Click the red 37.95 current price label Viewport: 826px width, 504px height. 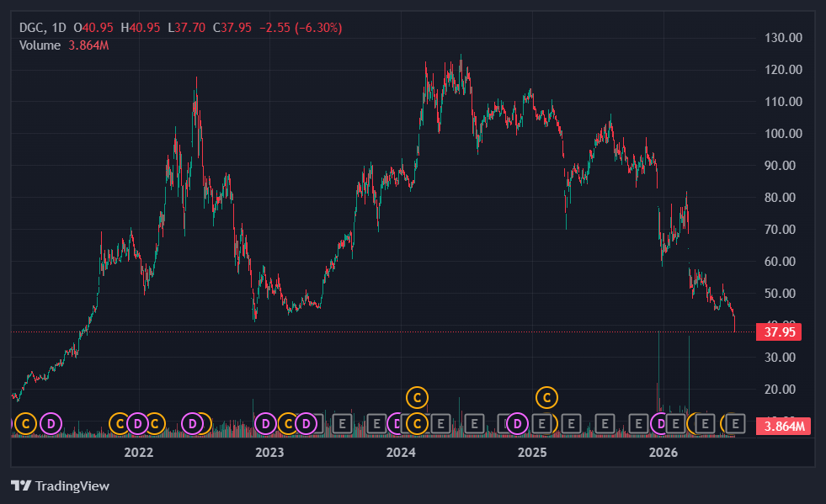click(x=779, y=332)
